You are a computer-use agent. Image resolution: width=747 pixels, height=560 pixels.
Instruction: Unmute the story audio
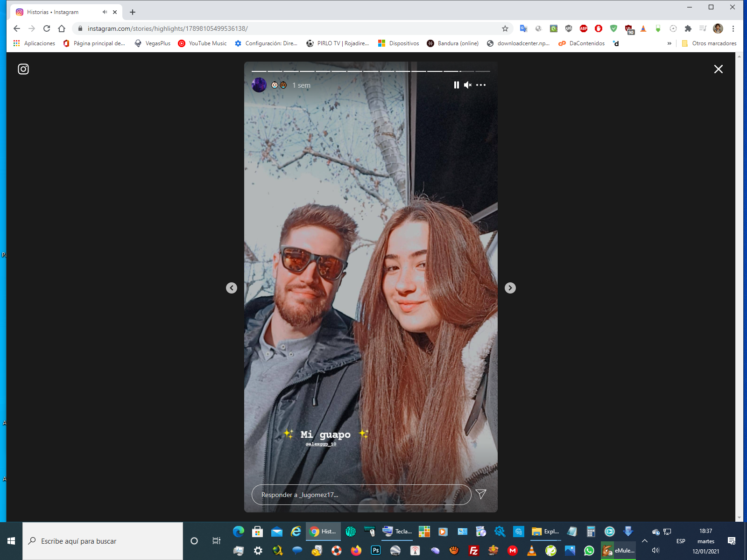(467, 85)
